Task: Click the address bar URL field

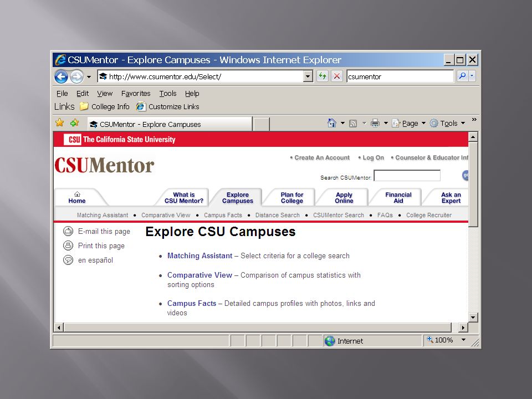Action: [201, 76]
